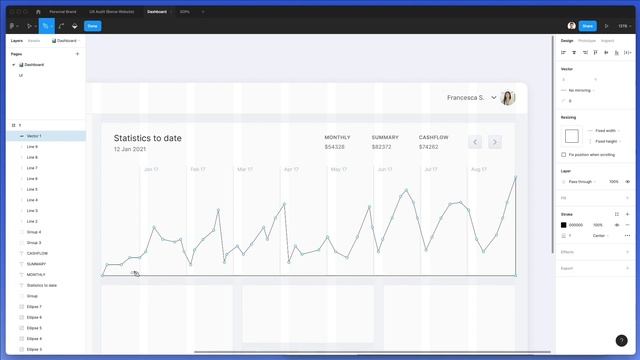The width and height of the screenshot is (640, 360).
Task: Select the Statistics to date layer
Action: click(x=46, y=285)
